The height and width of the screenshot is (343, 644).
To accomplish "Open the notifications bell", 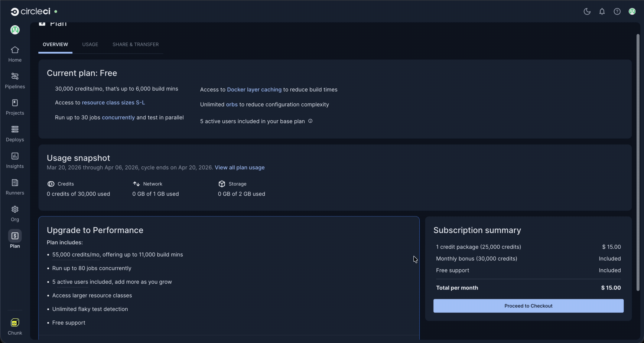I will [x=602, y=12].
